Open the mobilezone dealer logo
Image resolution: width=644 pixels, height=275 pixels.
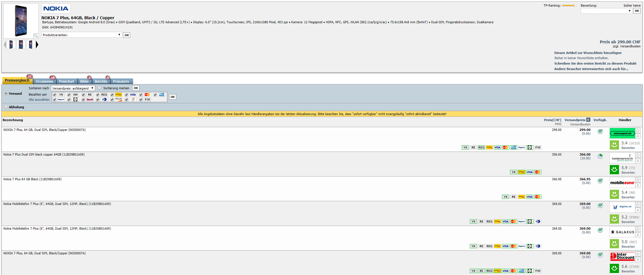click(622, 183)
